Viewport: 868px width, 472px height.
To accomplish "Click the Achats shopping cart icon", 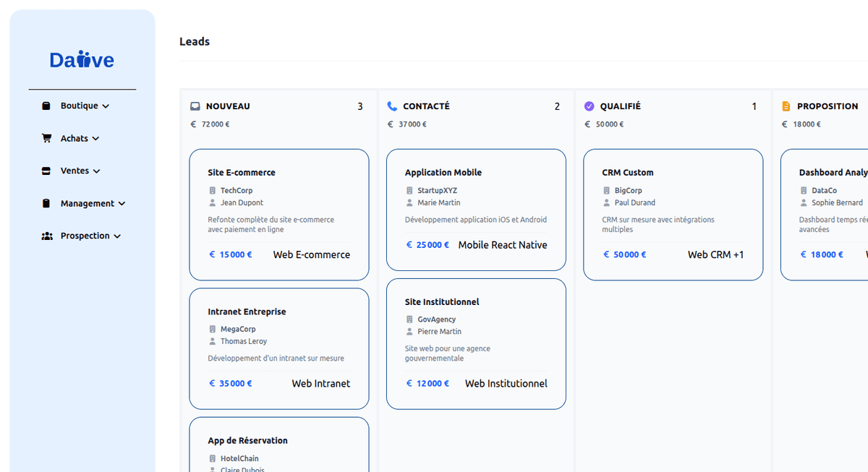I will pyautogui.click(x=46, y=138).
